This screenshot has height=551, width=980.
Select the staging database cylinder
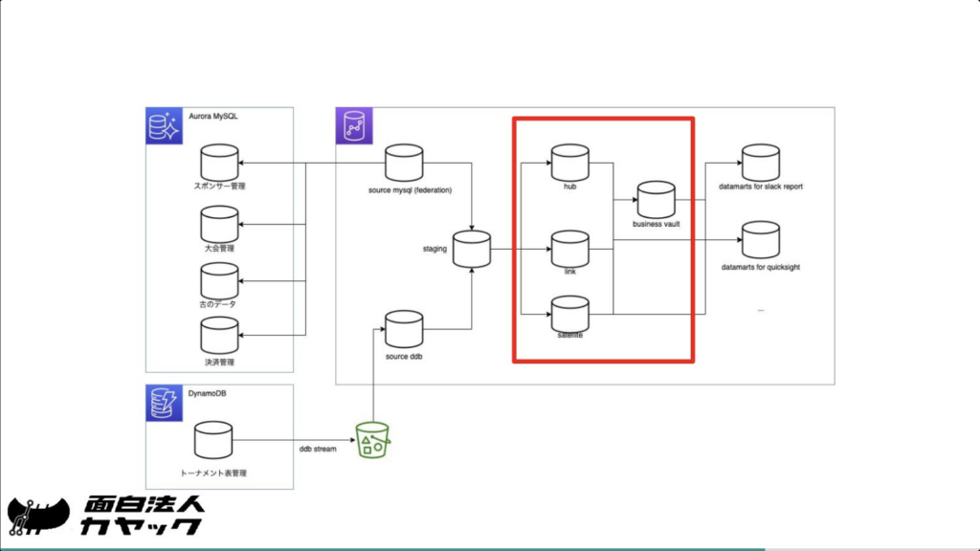[471, 249]
